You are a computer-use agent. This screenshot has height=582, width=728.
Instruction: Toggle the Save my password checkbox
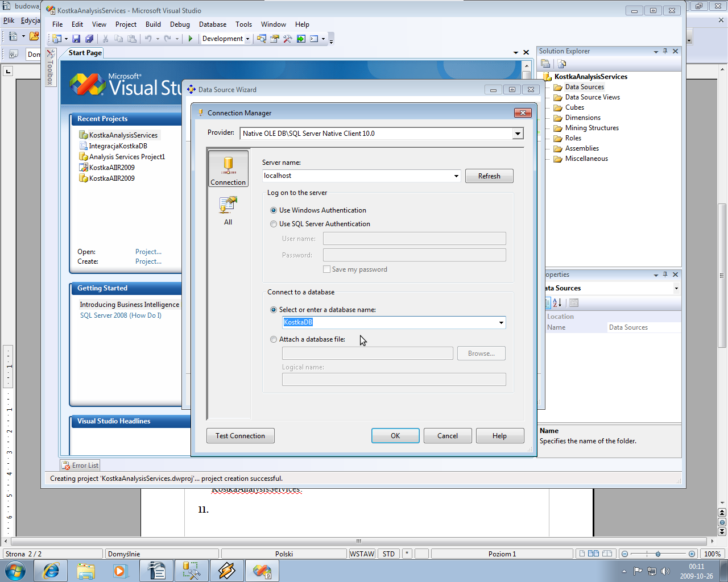click(326, 269)
